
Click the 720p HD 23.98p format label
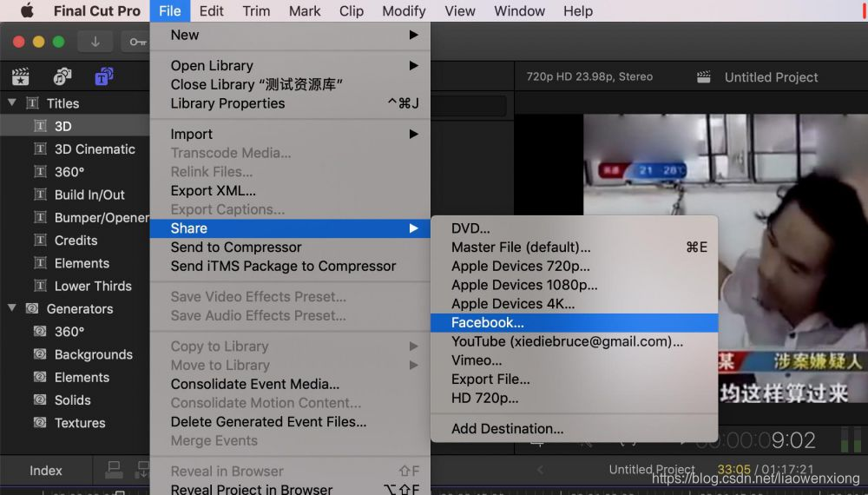coord(589,76)
